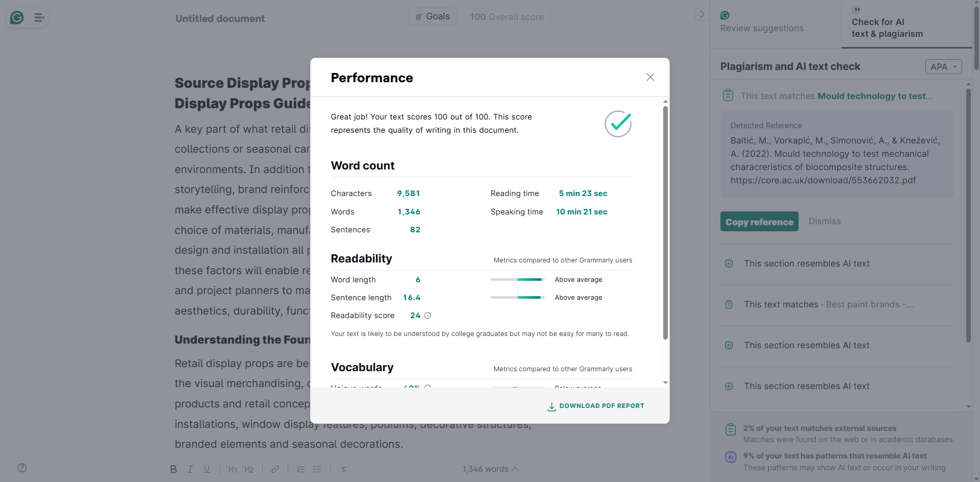The image size is (980, 482).
Task: Switch to Review suggestions tab
Action: (x=761, y=22)
